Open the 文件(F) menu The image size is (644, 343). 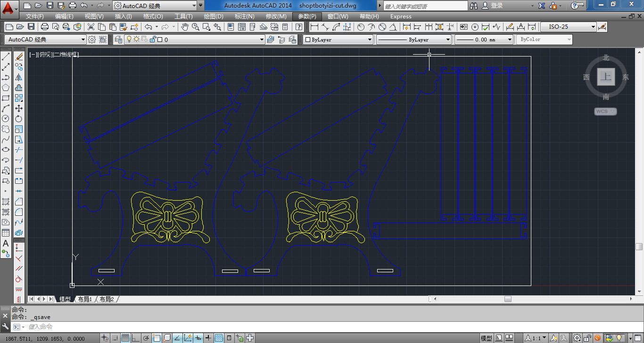tap(35, 16)
